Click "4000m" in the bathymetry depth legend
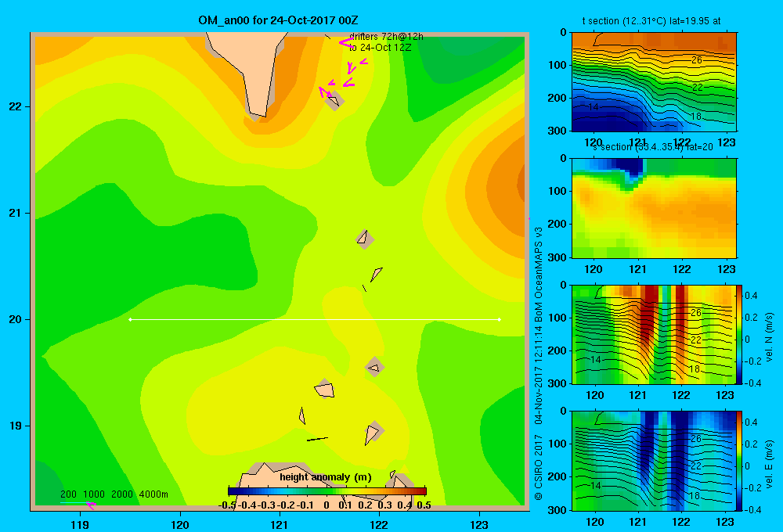 (x=153, y=494)
